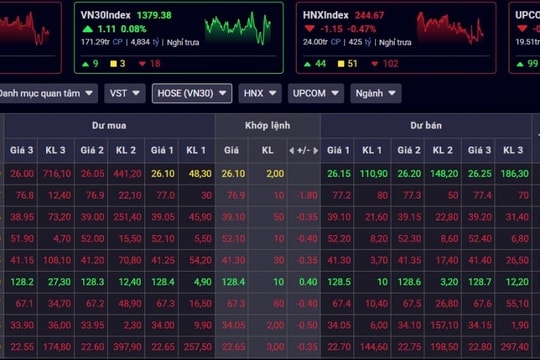This screenshot has height=360, width=540.
Task: Select the HNXIndex card
Action: [396, 38]
